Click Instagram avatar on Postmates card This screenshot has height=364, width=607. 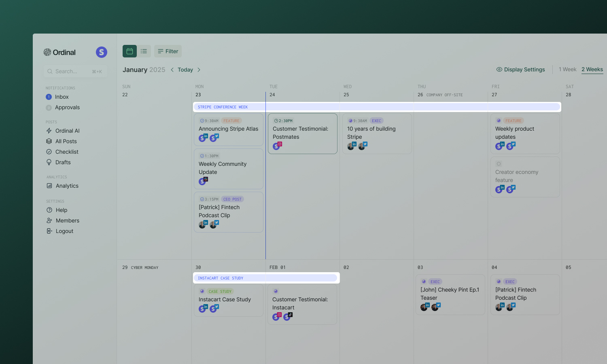(x=277, y=146)
